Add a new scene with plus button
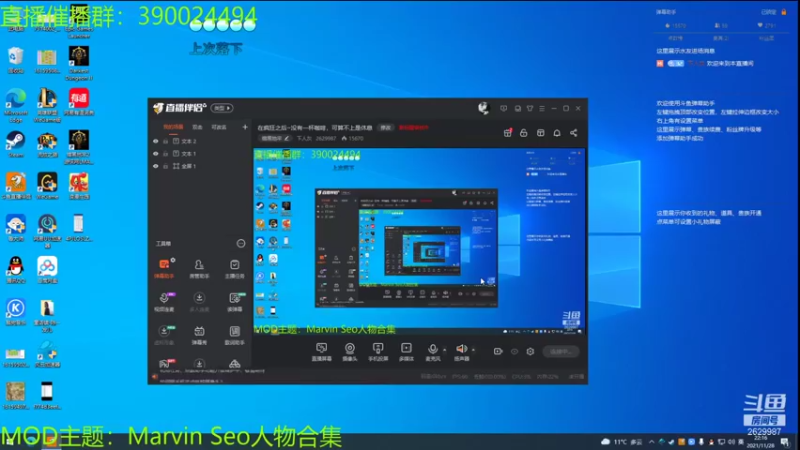800x450 pixels. [x=245, y=127]
